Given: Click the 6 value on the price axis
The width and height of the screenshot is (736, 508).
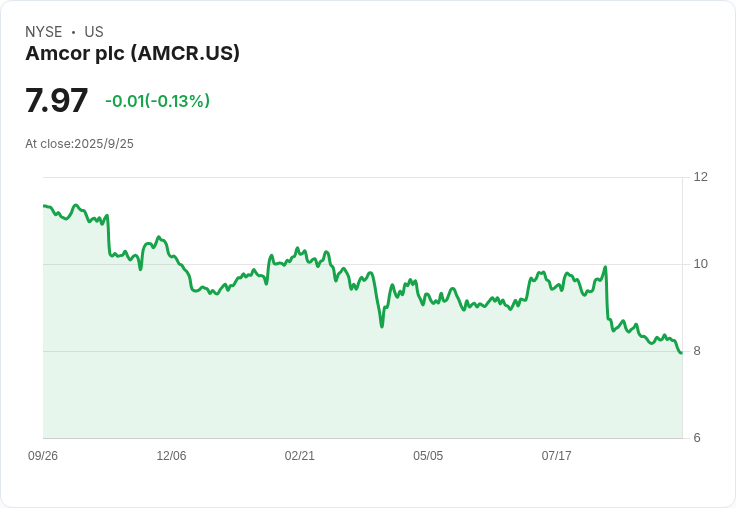Looking at the screenshot, I should click(697, 438).
